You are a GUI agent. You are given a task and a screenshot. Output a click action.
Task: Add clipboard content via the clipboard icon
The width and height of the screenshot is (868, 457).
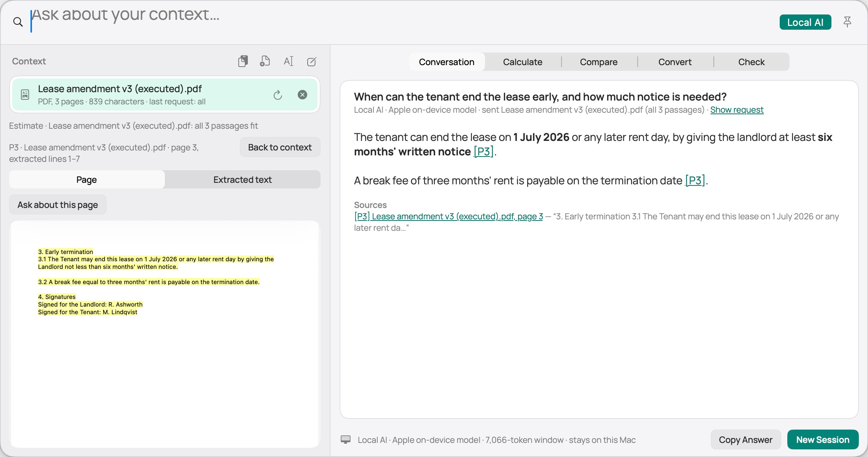tap(243, 61)
